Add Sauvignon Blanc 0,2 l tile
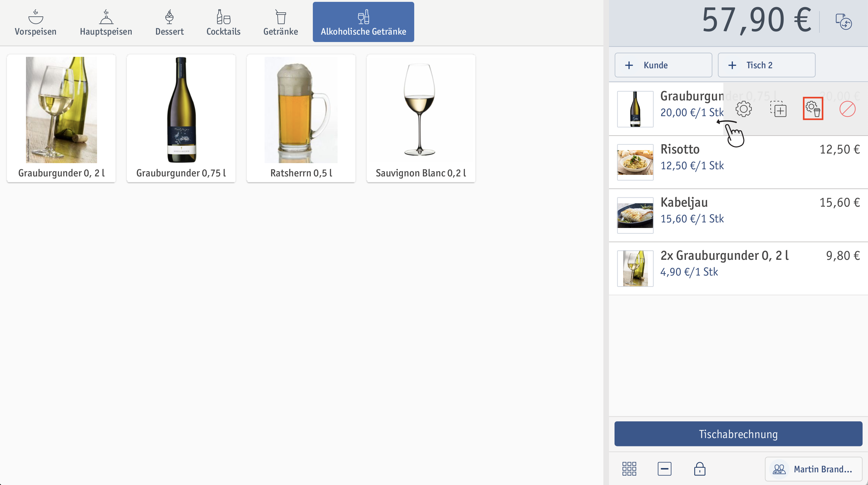This screenshot has width=868, height=485. point(421,118)
